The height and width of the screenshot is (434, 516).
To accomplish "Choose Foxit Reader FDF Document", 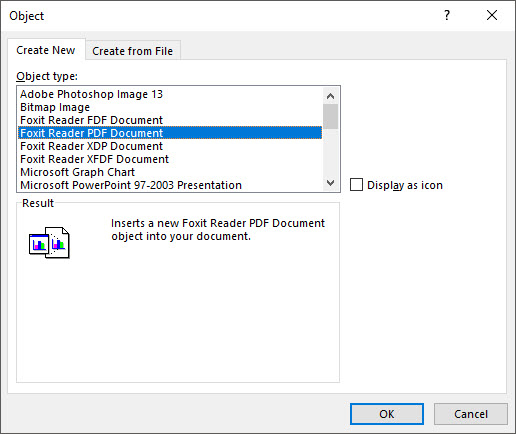I will coord(170,120).
